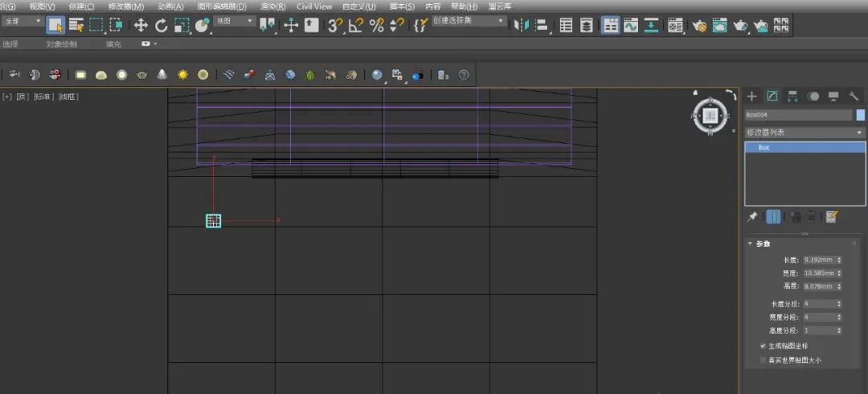This screenshot has height=394, width=868.
Task: Click Configure Modifier Sets icon
Action: coord(831,216)
